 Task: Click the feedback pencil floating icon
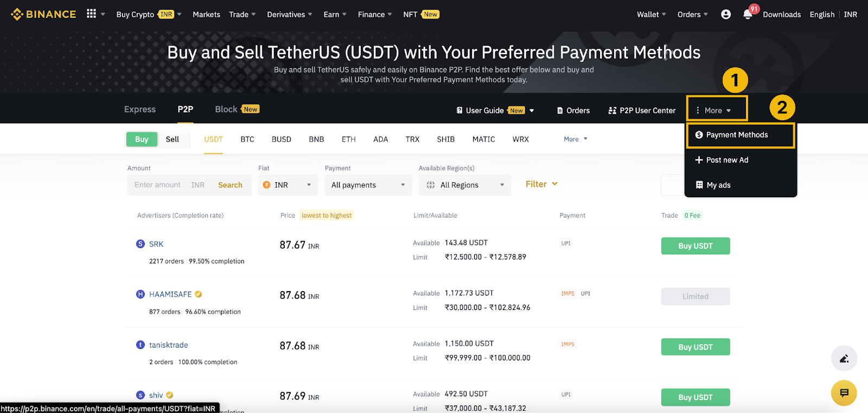[x=844, y=358]
